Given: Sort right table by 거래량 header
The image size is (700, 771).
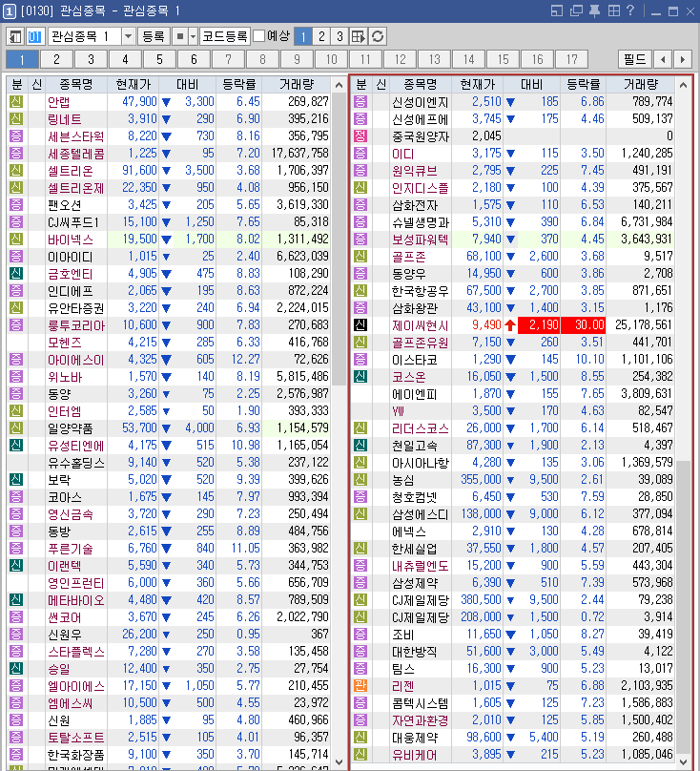Looking at the screenshot, I should point(641,85).
